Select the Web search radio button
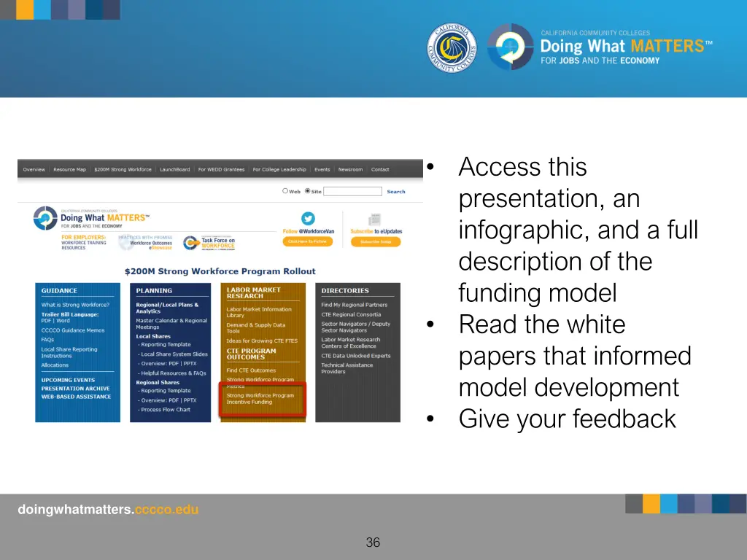 tap(285, 192)
